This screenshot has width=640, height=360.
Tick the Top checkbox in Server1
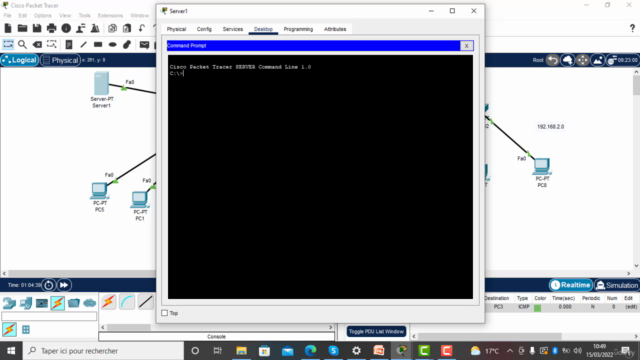click(164, 313)
